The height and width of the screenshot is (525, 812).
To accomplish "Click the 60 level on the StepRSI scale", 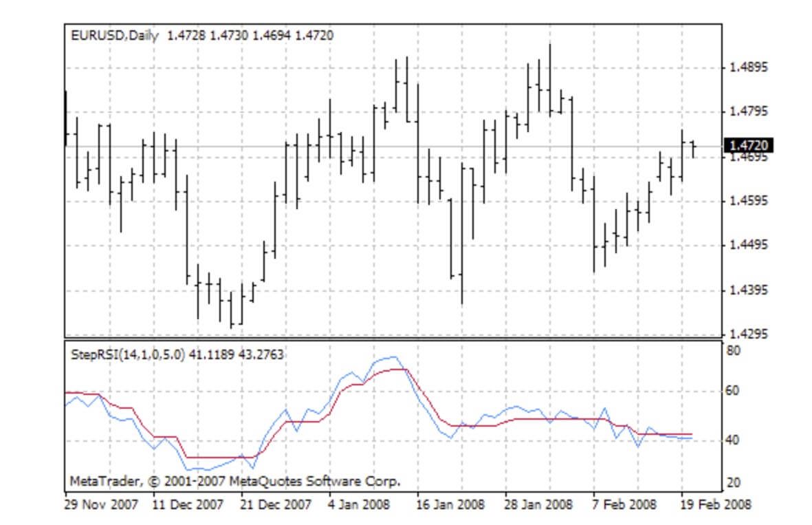I will [733, 391].
